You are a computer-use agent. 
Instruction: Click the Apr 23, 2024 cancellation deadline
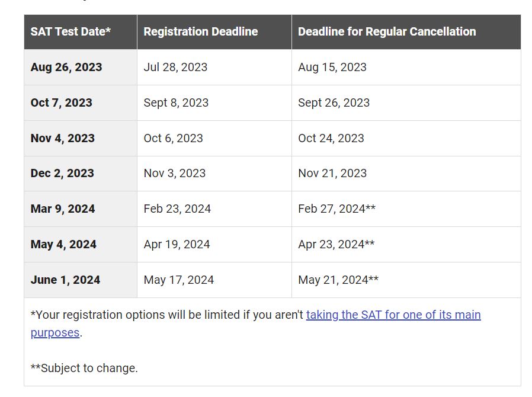pyautogui.click(x=336, y=245)
